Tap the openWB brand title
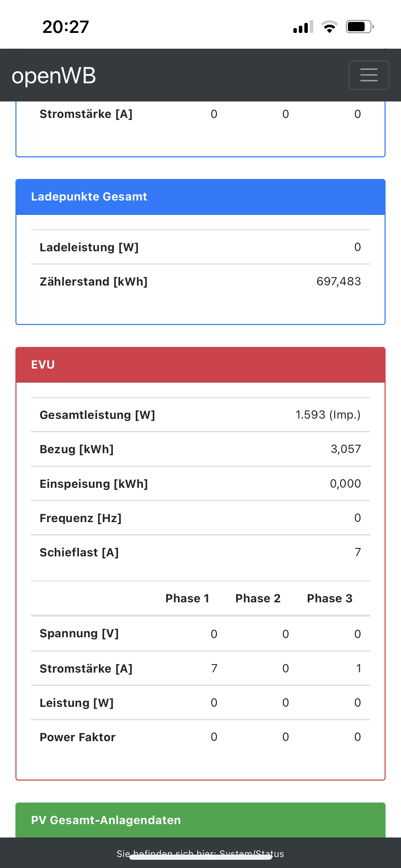The height and width of the screenshot is (868, 401). point(54,75)
